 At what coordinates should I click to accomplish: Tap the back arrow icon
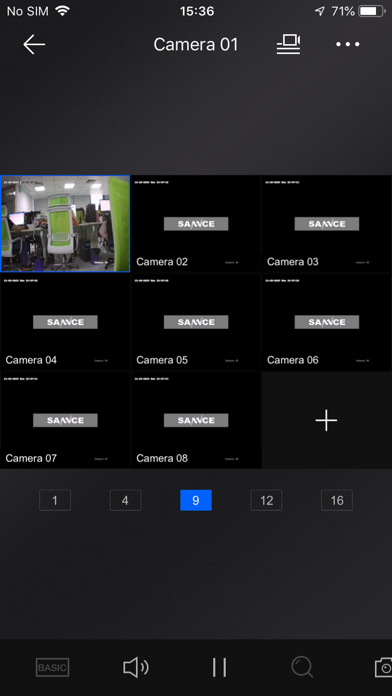[x=34, y=44]
